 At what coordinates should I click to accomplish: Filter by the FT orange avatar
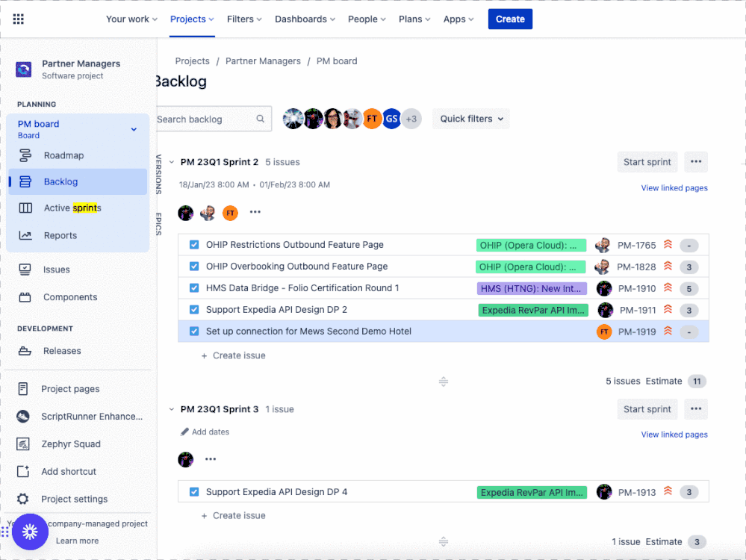point(372,119)
